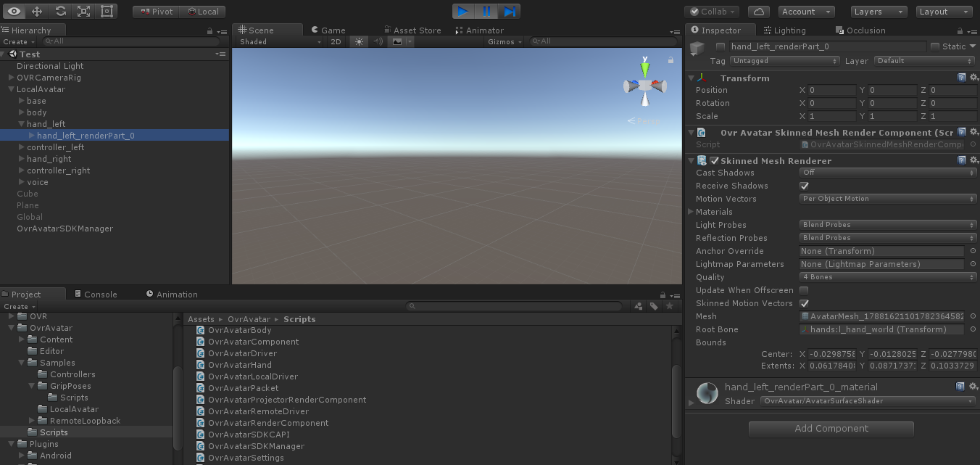Open Layer Default dropdown
The height and width of the screenshot is (465, 980).
[926, 61]
